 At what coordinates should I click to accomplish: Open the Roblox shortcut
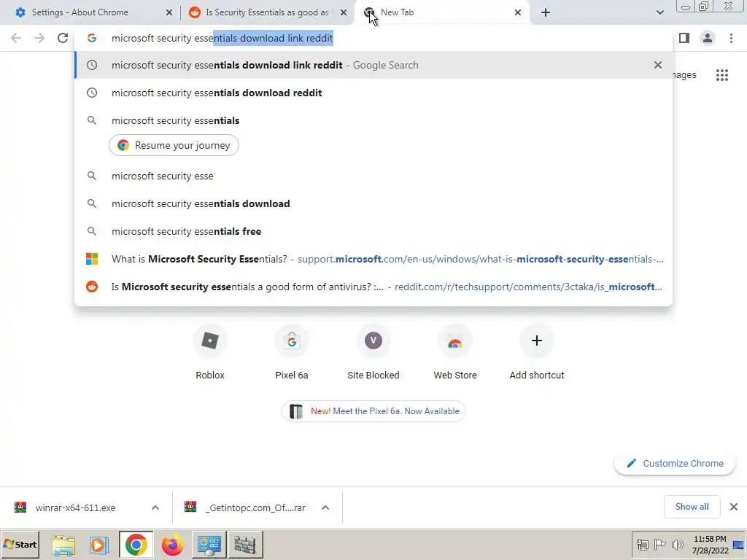click(210, 354)
